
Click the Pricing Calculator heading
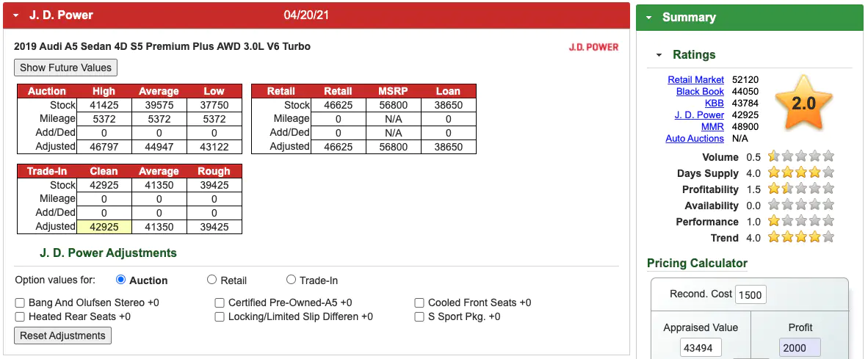click(697, 264)
